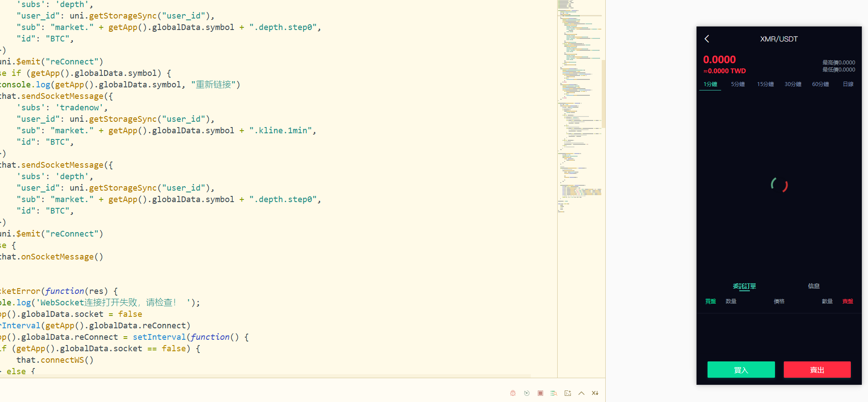Viewport: 868px width, 402px height.
Task: Click the loading spinner in the chart area
Action: pos(779,185)
